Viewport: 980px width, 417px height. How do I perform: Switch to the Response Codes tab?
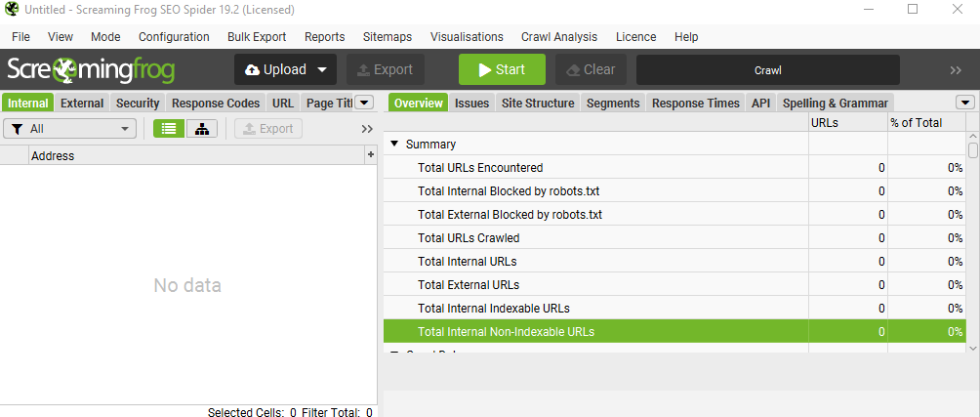click(x=216, y=103)
